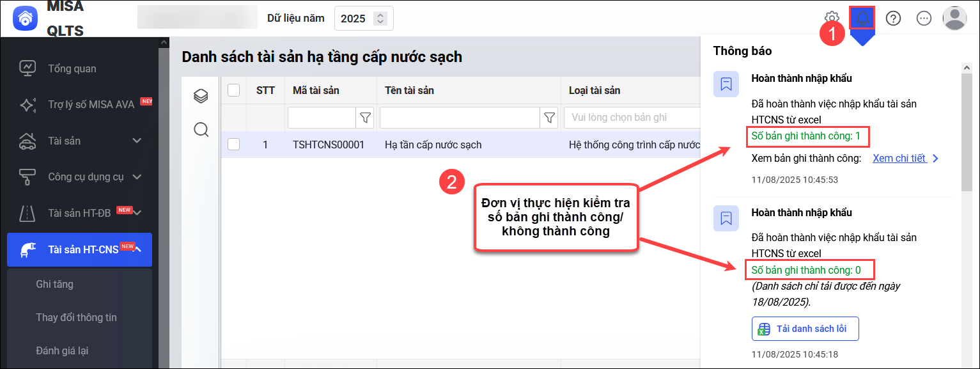This screenshot has width=980, height=369.
Task: Click the Excel icon on Tải danh sách lỗi
Action: tap(763, 329)
